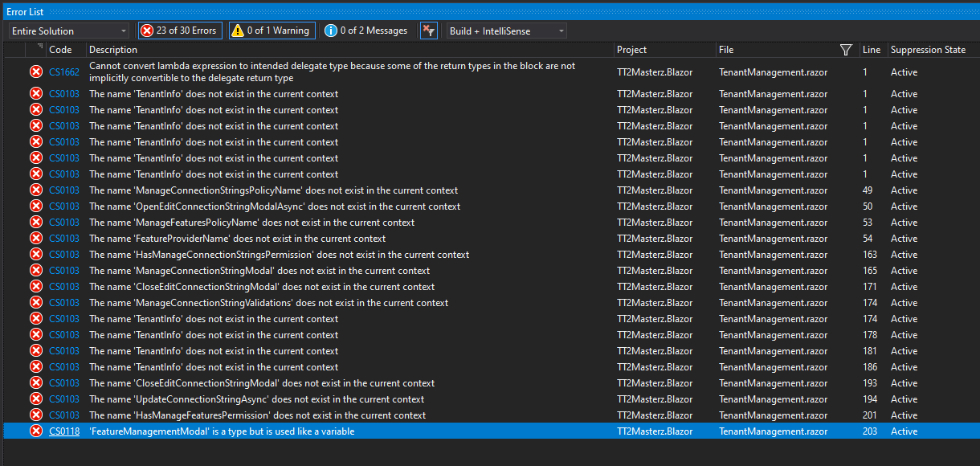Click the blue info icon in the Messages filter
Viewport: 980px width, 466px height.
[x=332, y=30]
